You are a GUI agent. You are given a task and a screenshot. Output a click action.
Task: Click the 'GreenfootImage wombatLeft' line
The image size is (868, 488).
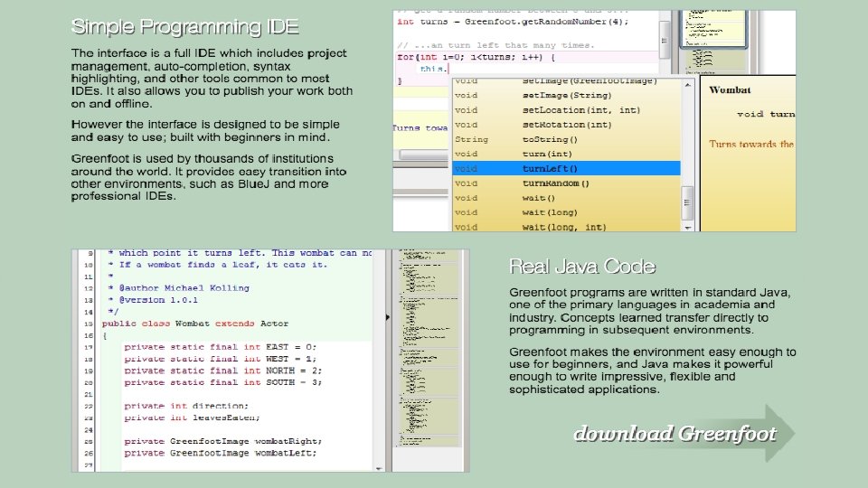click(x=221, y=453)
